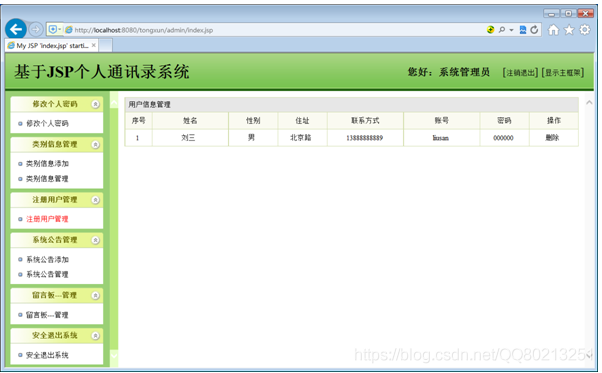The height and width of the screenshot is (373, 602).
Task: Click the compatibility view icon
Action: coord(523,30)
